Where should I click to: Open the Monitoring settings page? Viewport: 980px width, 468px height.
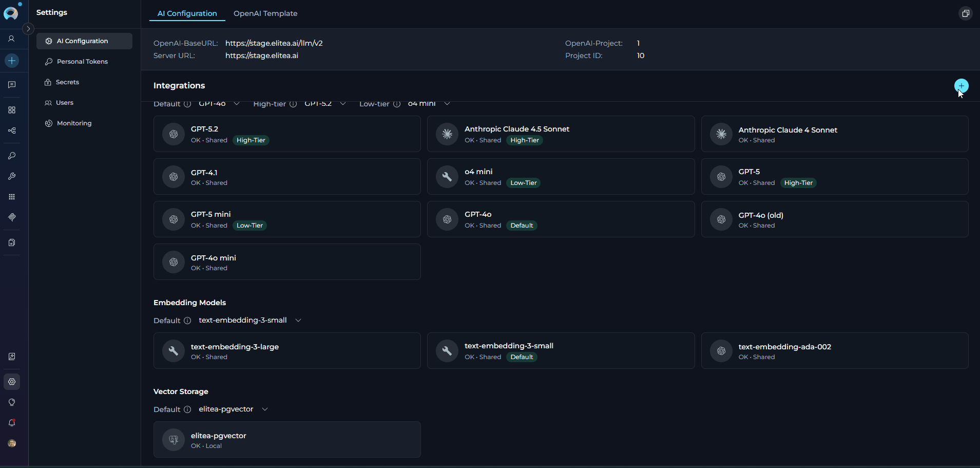click(x=84, y=123)
